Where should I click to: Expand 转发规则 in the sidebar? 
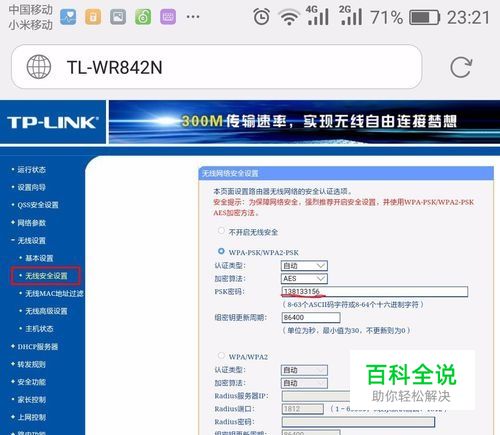click(31, 364)
